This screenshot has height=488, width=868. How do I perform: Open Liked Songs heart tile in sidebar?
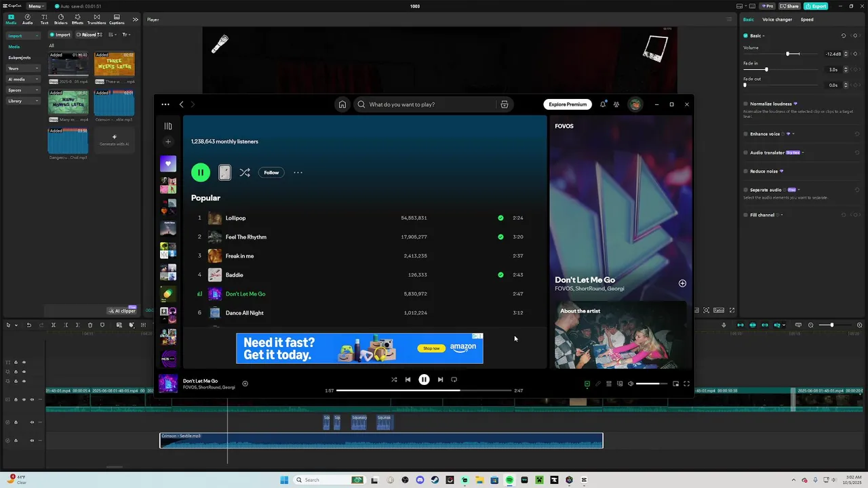coord(168,163)
